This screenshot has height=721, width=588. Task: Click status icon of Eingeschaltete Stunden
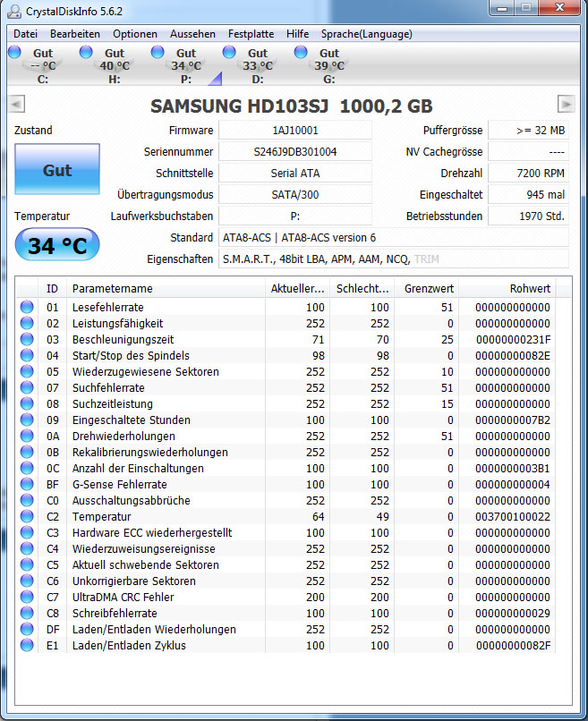(27, 420)
